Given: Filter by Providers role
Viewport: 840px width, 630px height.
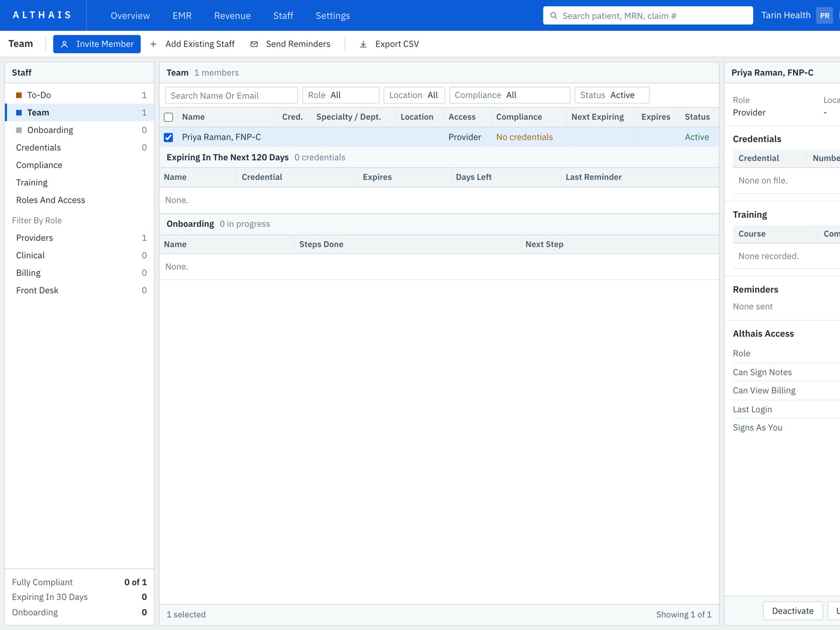Looking at the screenshot, I should [x=80, y=238].
